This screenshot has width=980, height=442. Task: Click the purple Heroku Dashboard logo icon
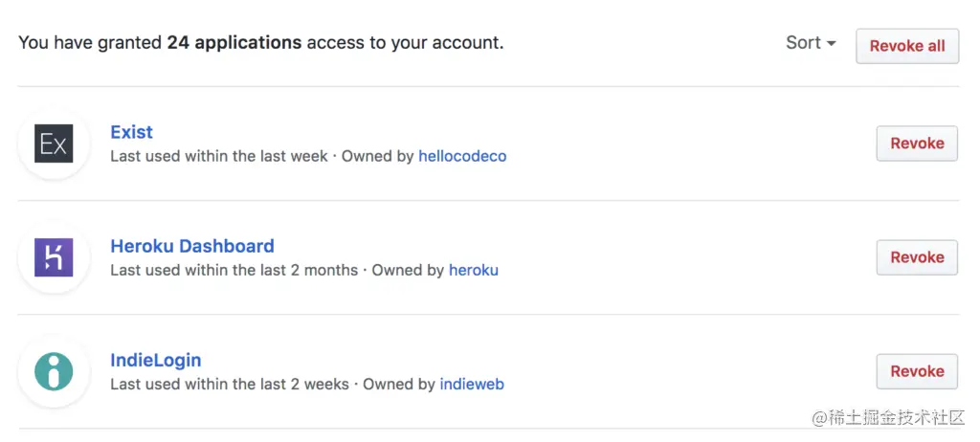54,258
